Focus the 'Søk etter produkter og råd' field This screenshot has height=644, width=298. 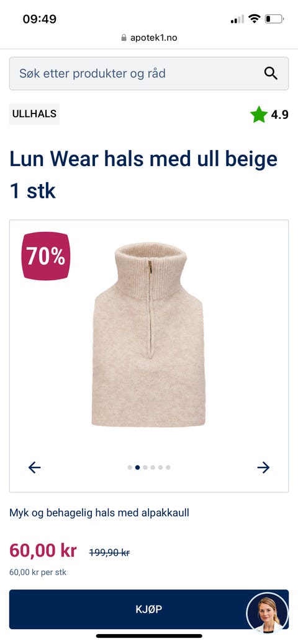(149, 74)
